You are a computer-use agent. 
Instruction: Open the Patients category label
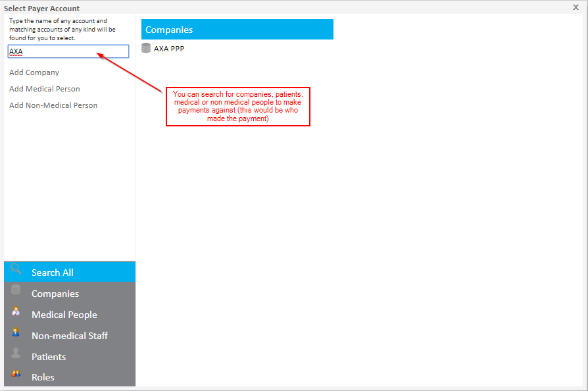(49, 357)
